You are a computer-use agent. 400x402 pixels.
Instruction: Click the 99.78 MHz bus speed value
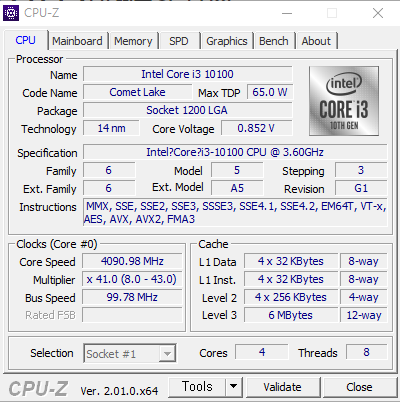point(132,297)
